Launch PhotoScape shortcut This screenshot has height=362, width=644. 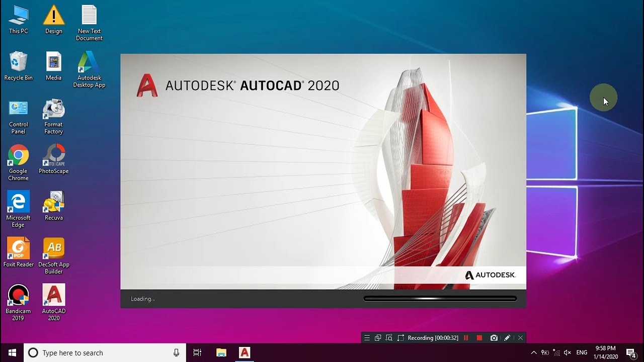(x=54, y=160)
